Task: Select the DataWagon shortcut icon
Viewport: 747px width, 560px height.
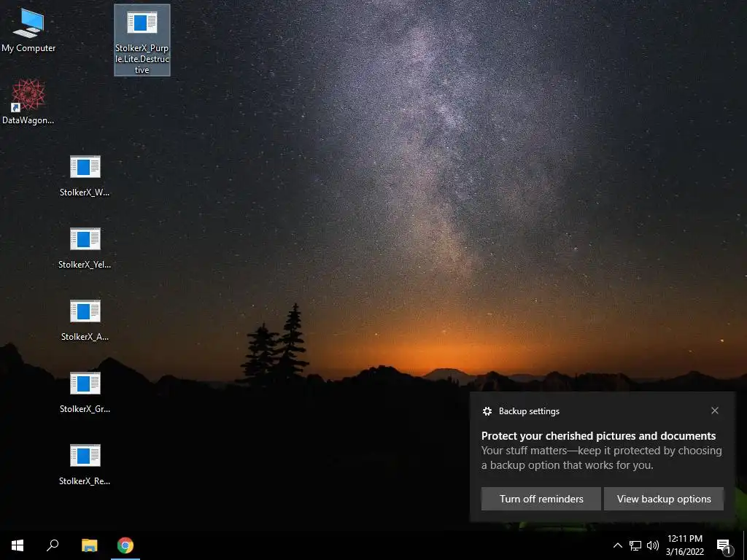Action: pyautogui.click(x=28, y=102)
